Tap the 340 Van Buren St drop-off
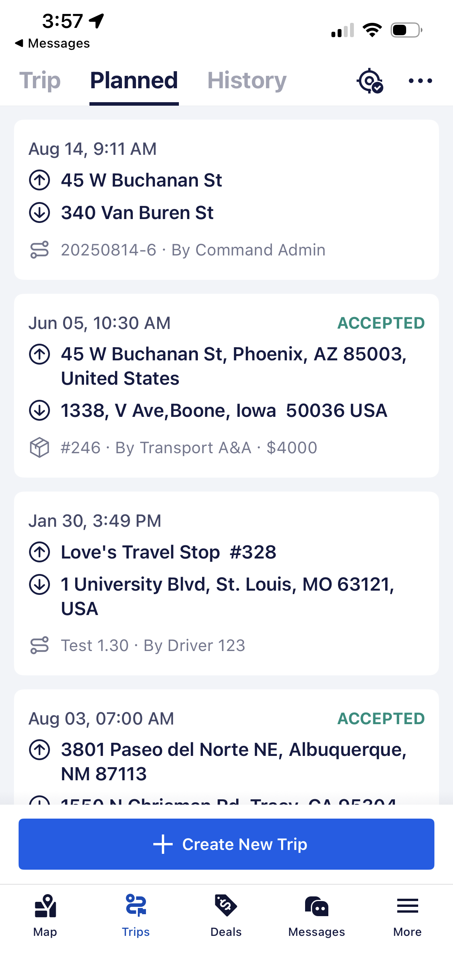 137,213
